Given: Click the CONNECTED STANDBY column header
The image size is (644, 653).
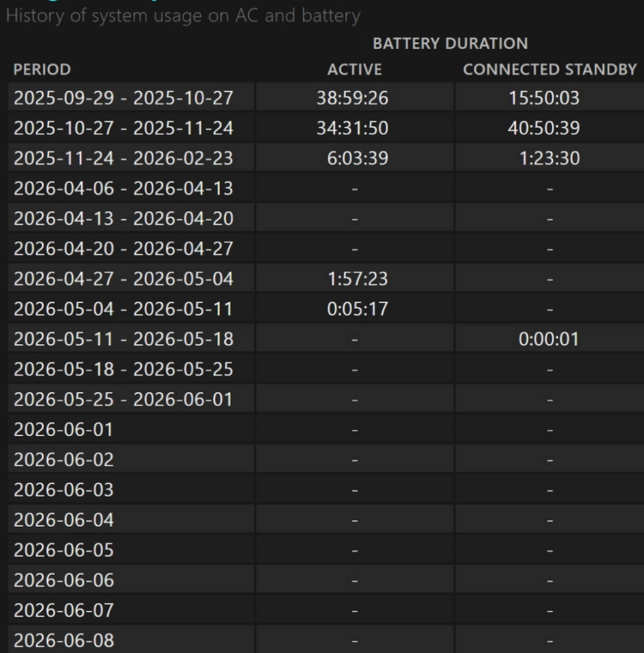Looking at the screenshot, I should [550, 70].
